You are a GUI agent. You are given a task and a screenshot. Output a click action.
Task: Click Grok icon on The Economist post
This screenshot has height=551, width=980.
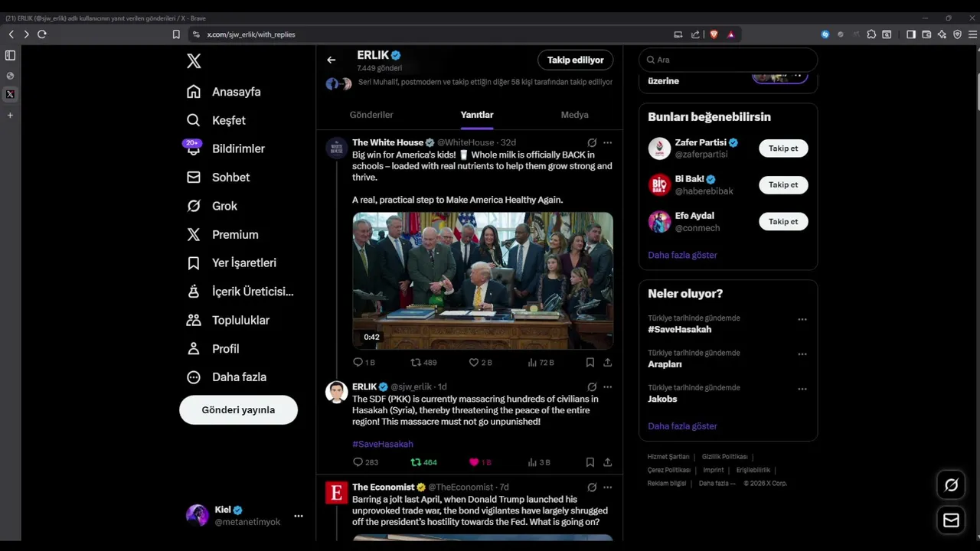click(x=592, y=487)
